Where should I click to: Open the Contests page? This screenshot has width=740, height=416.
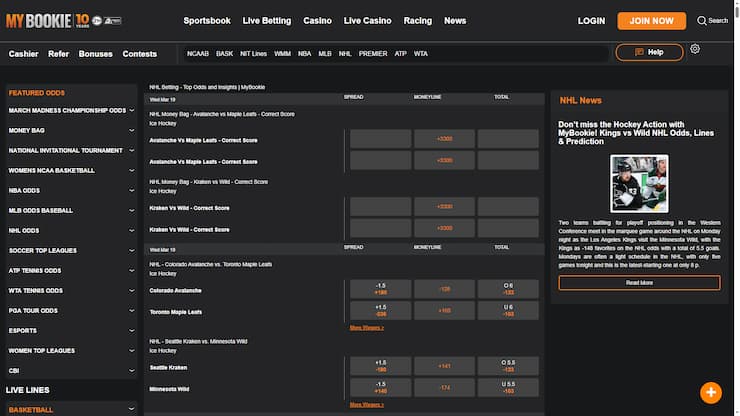tap(139, 54)
